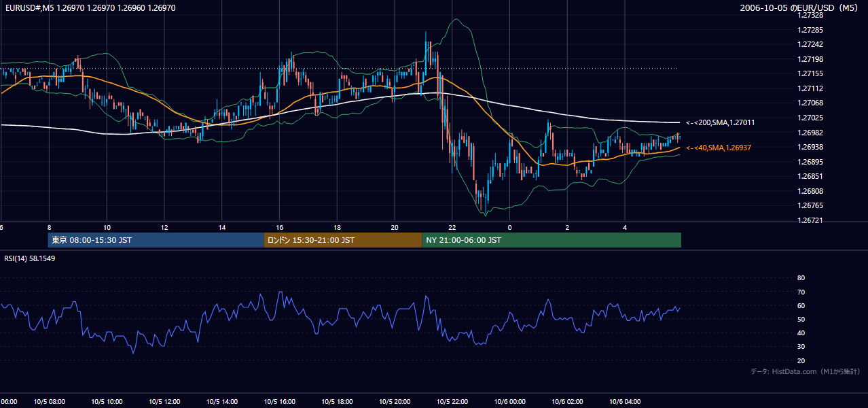Click the bottom time label 10/5 14:00
868x408 pixels.
[222, 402]
